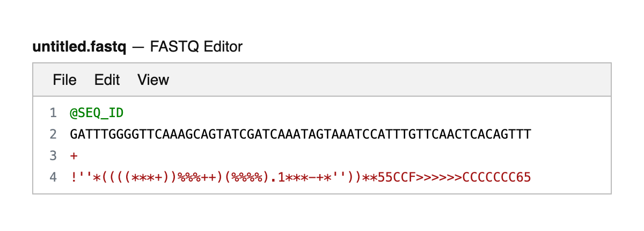
Task: Open the View menu
Action: [153, 80]
